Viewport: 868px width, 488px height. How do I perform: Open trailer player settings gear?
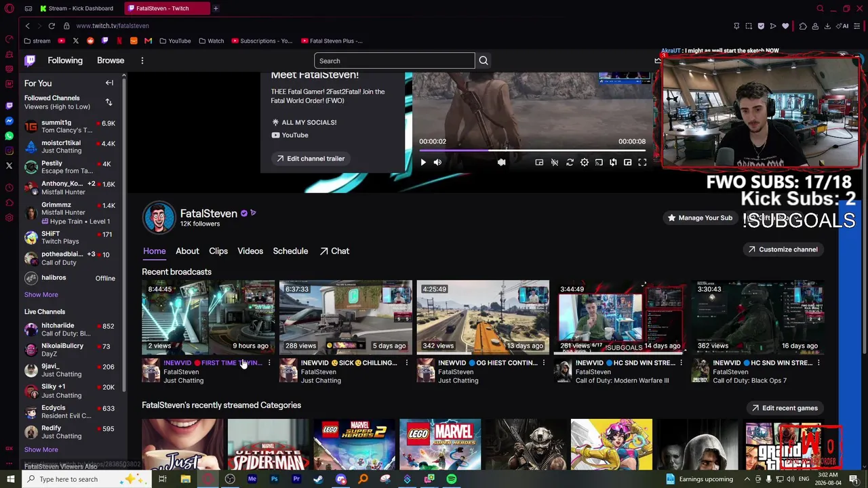[x=585, y=162]
